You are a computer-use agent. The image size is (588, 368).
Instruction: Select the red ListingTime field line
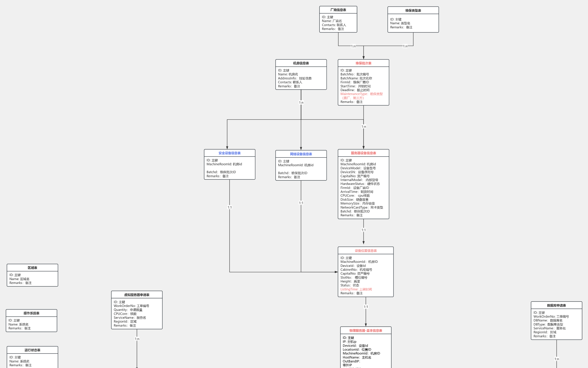coord(356,289)
